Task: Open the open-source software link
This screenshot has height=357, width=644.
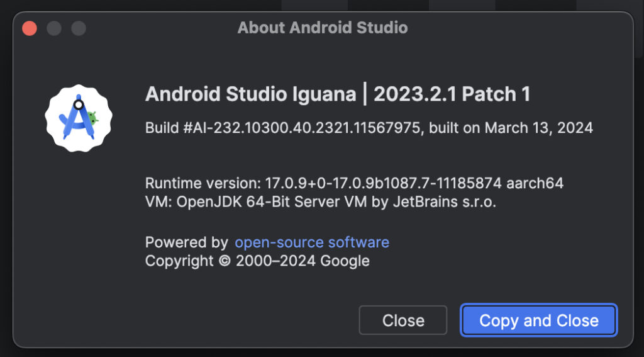Action: 311,242
